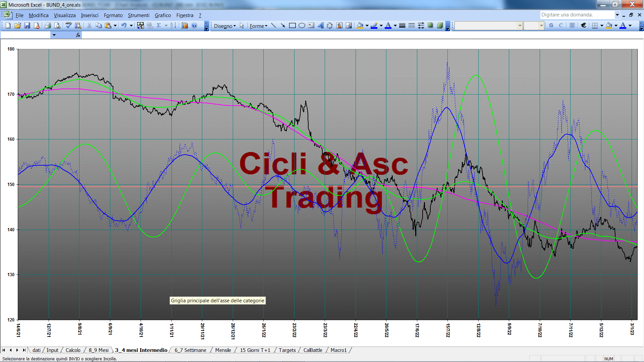Screen dimensions: 644x362
Task: Switch to the Targets sheet tab
Action: (x=287, y=350)
